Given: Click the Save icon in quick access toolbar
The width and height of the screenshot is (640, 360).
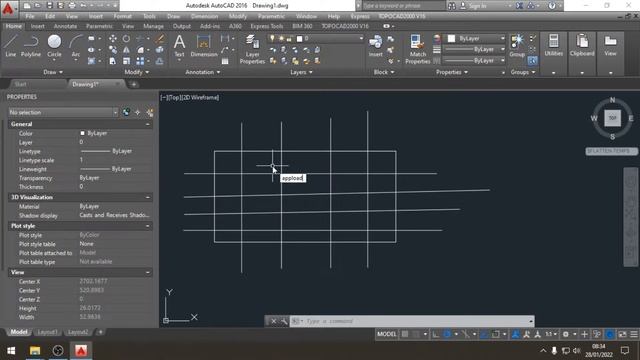Looking at the screenshot, I should coord(49,6).
